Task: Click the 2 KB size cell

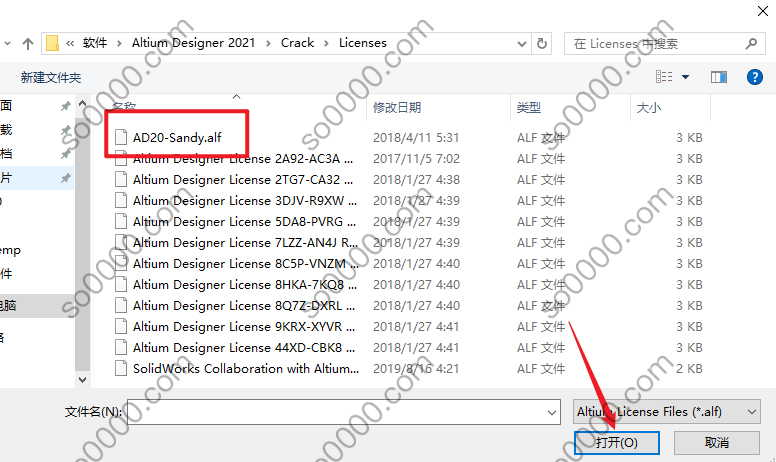Action: click(x=689, y=369)
